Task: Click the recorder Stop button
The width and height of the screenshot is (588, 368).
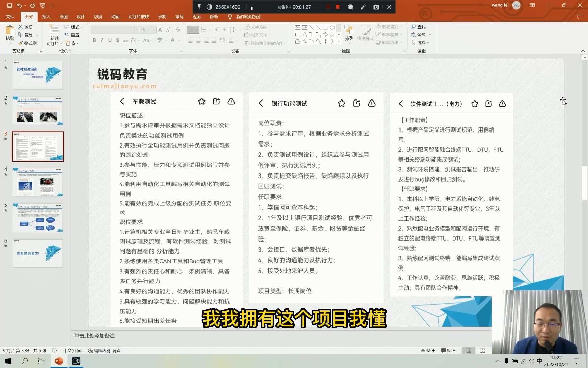Action: coord(338,7)
